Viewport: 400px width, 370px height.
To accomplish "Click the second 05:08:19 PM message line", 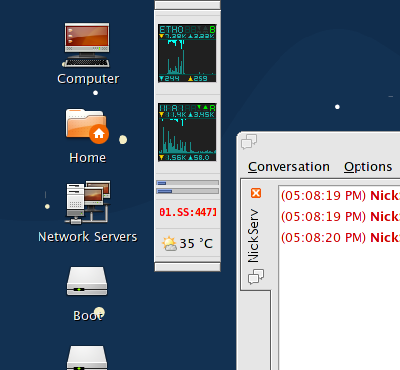I will coord(340,217).
